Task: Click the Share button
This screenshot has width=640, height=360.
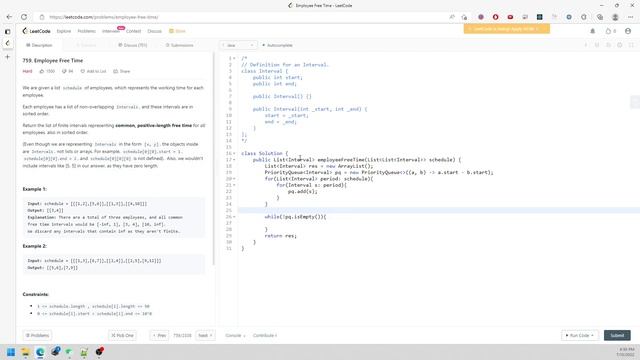Action: pos(122,71)
